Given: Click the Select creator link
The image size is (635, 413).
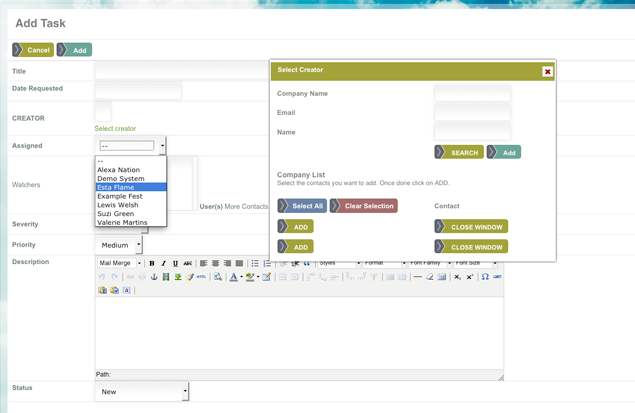Looking at the screenshot, I should pos(115,129).
